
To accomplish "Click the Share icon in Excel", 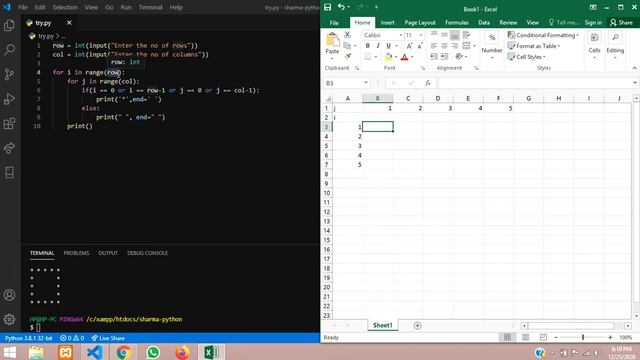I will (621, 22).
